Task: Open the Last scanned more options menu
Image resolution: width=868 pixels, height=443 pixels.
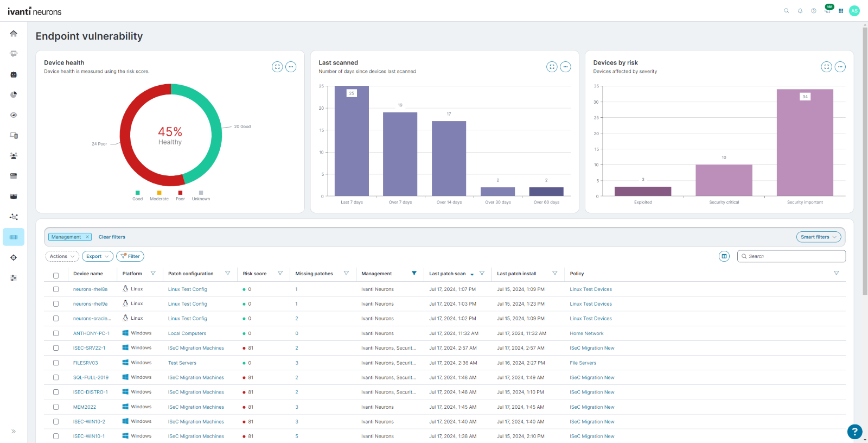Action: 565,67
